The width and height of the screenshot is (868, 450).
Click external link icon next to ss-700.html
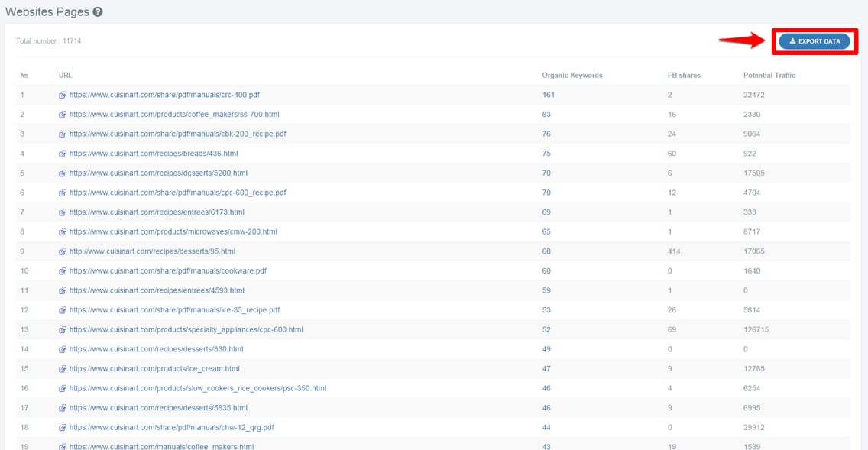63,114
